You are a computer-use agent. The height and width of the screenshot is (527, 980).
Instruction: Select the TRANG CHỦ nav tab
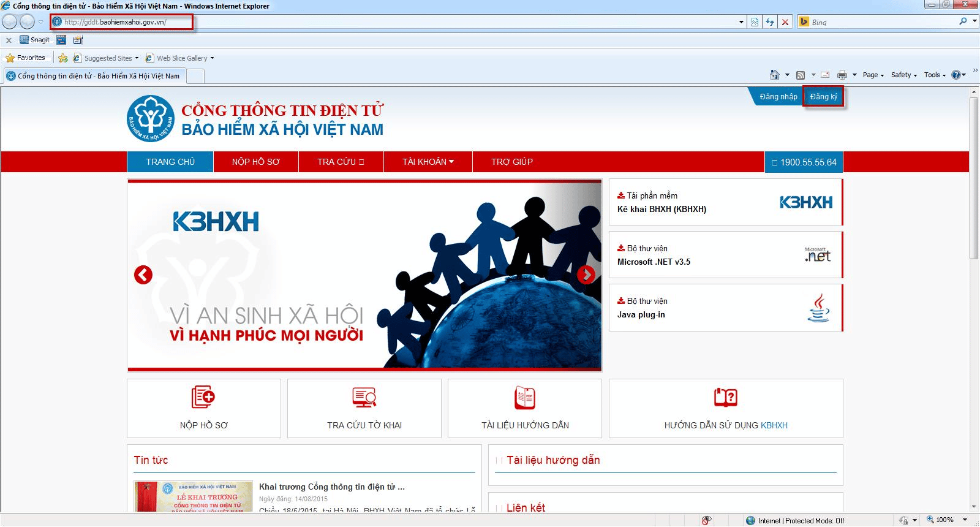coord(170,162)
